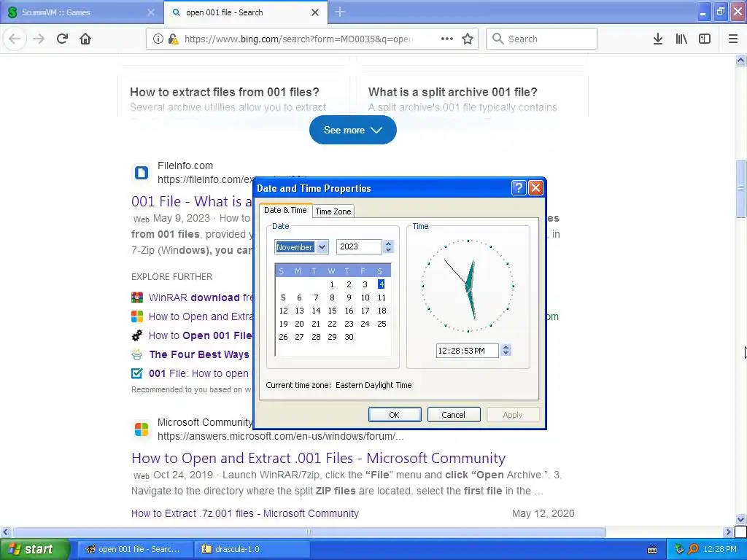
Task: Go to Firefox home page icon
Action: (x=85, y=39)
